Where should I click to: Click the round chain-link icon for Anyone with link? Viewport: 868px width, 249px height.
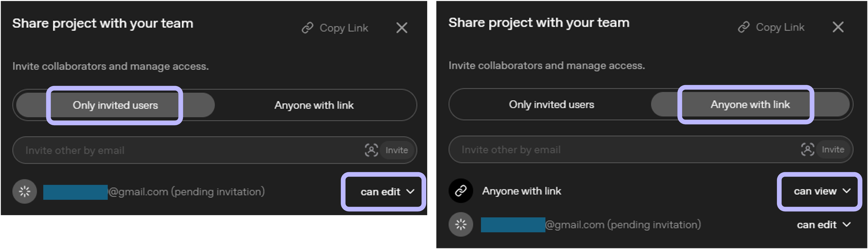461,191
